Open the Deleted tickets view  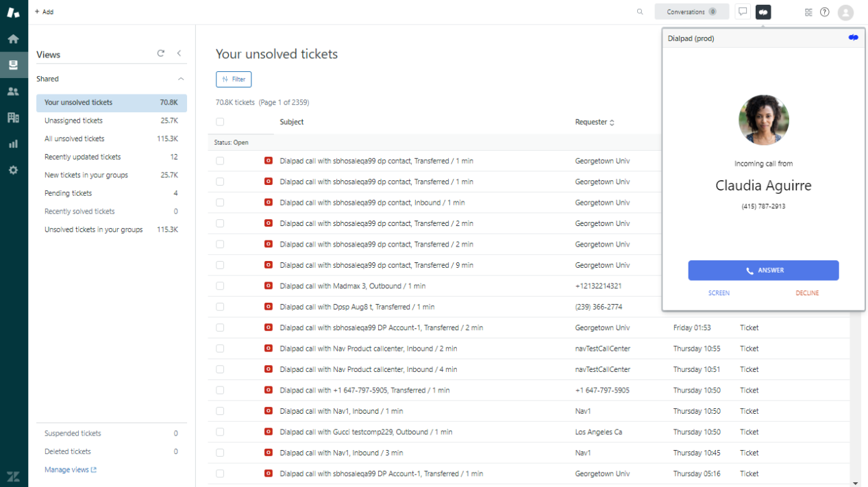(112, 451)
